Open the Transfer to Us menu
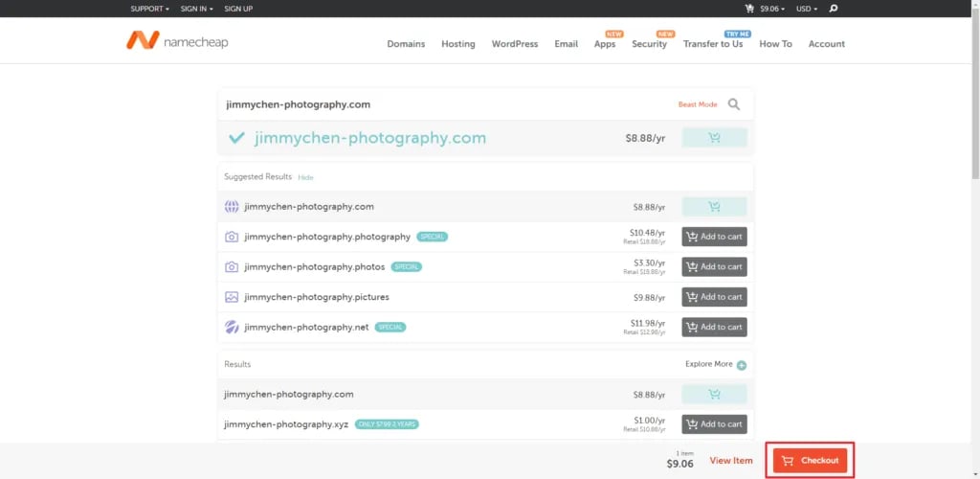The height and width of the screenshot is (479, 980). click(713, 44)
